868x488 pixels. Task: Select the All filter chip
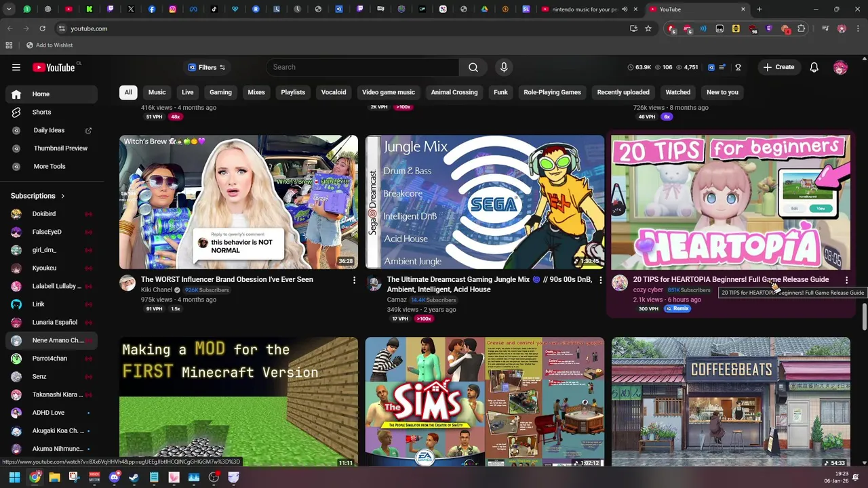(128, 92)
